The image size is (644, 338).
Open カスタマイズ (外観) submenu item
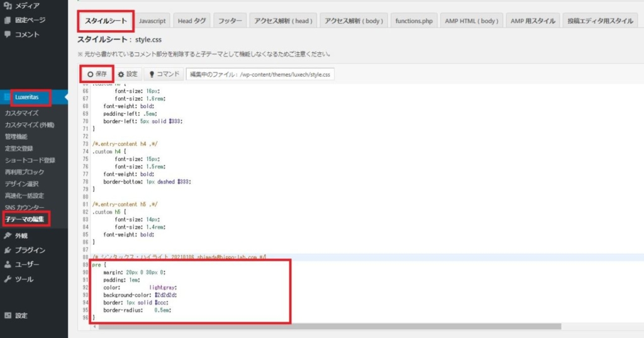30,124
